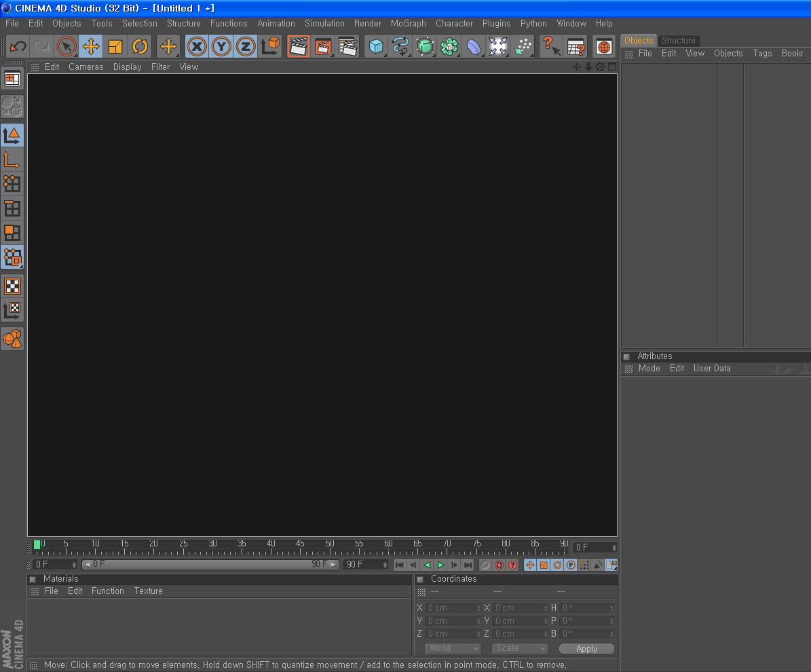Enable Texture Axis mode icon
Image resolution: width=811 pixels, height=672 pixels.
pos(12,310)
